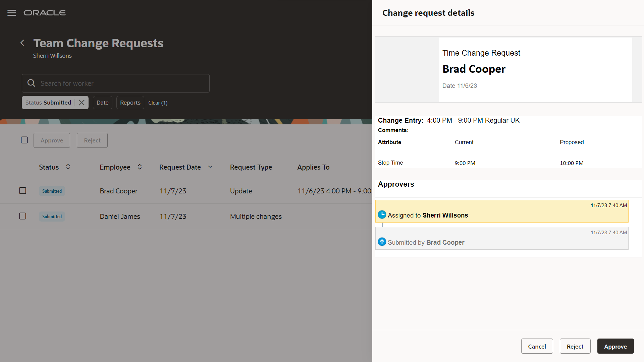Screen dimensions: 644x362
Task: Cancel the change request details panel
Action: coord(537,346)
